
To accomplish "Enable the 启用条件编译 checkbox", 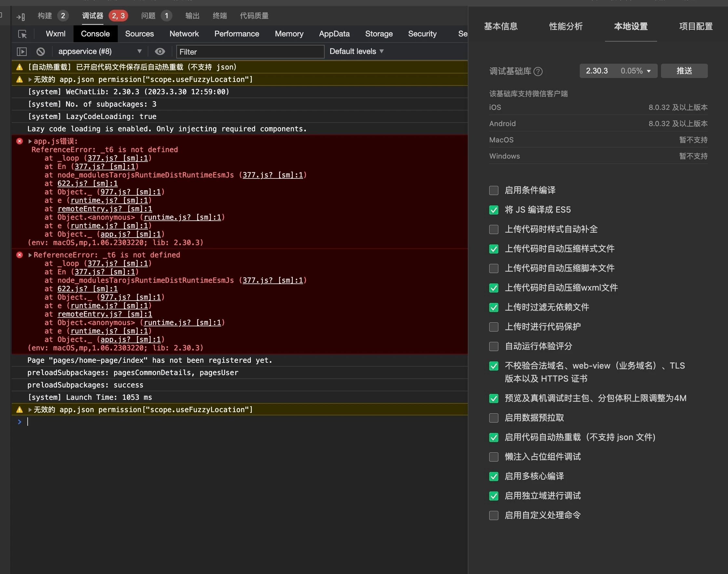I will pyautogui.click(x=493, y=190).
